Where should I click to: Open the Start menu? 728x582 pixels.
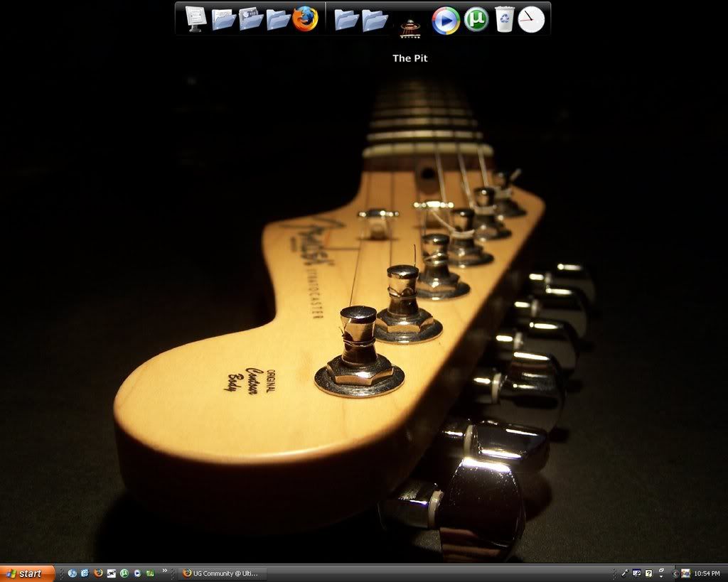tap(28, 573)
